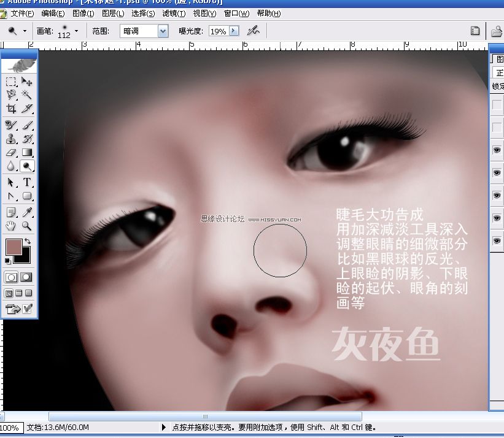The image size is (504, 438).
Task: Select the Brush tool in toolbox
Action: coord(27,125)
